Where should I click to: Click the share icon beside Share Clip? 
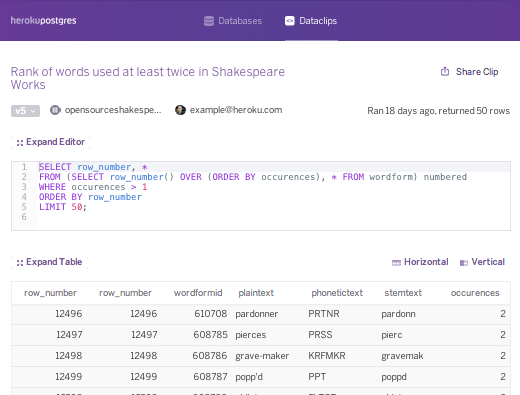[x=445, y=71]
